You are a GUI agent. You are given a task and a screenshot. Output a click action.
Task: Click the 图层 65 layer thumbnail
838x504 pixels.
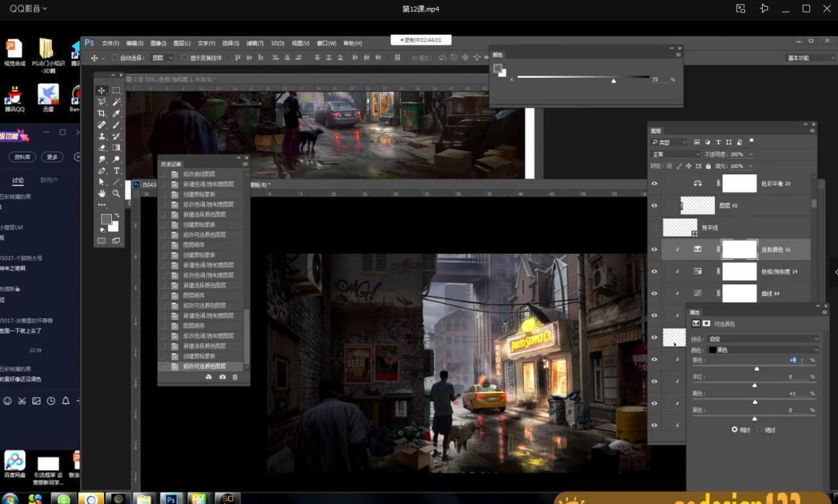[x=697, y=206]
